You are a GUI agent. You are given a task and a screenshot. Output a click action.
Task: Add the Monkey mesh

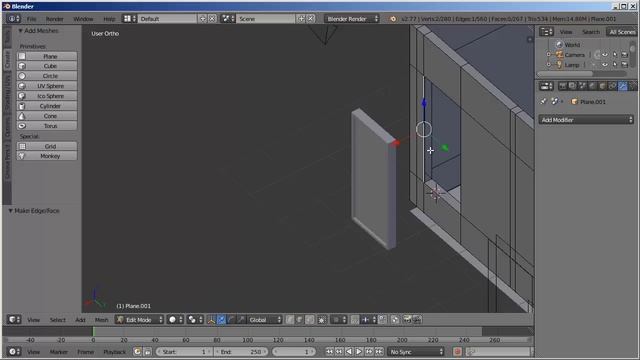47,156
